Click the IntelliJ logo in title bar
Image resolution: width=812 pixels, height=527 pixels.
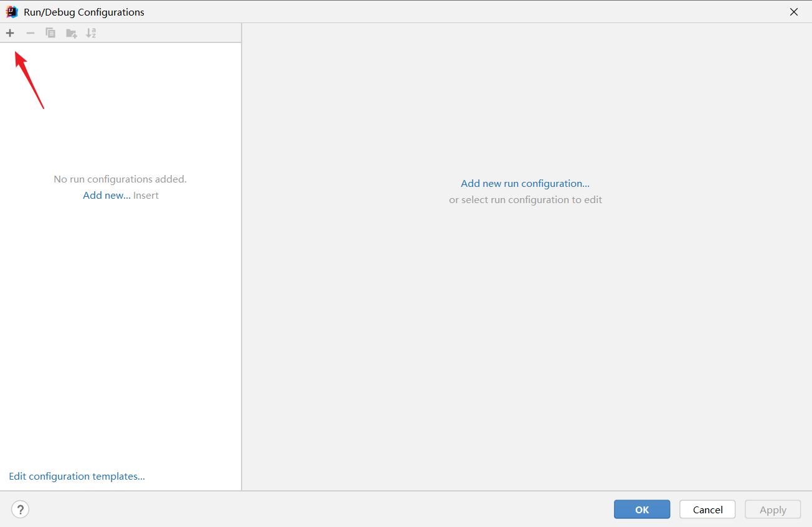[x=12, y=12]
